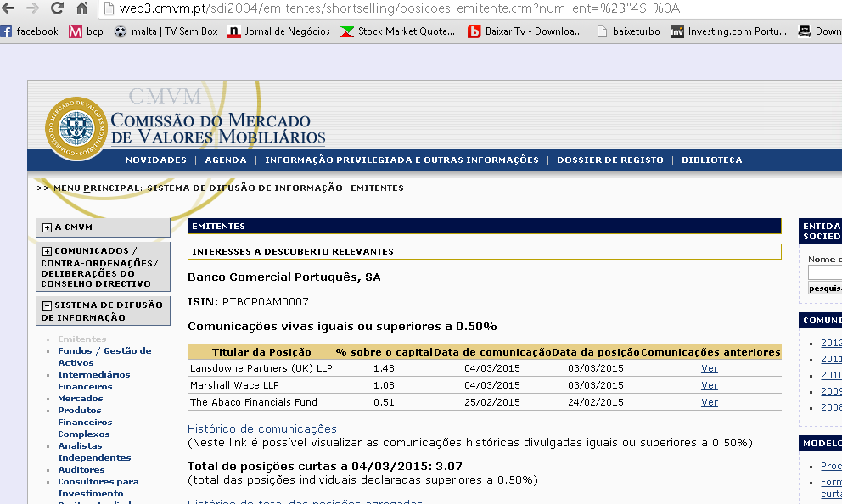Select the 24/02/2015 position date
This screenshot has width=842, height=504.
point(596,402)
